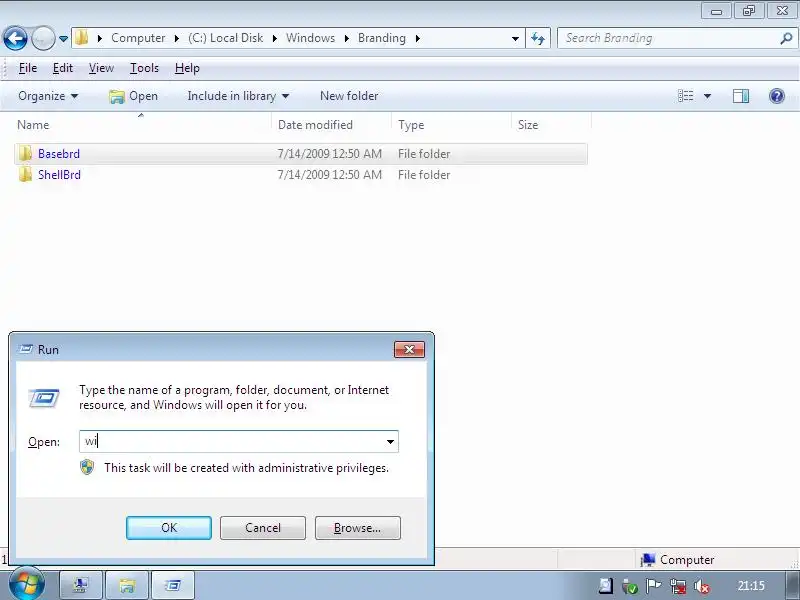
Task: Click the first system tray icon
Action: (x=606, y=586)
